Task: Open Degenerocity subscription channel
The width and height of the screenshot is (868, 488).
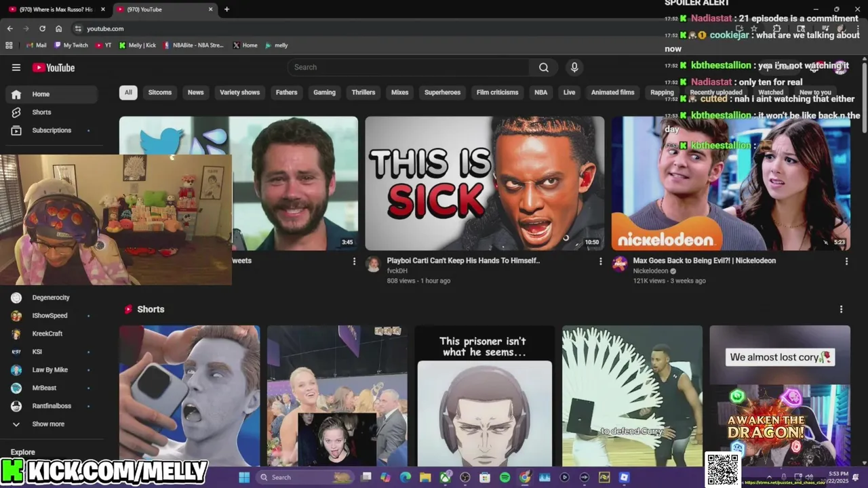Action: (x=52, y=298)
